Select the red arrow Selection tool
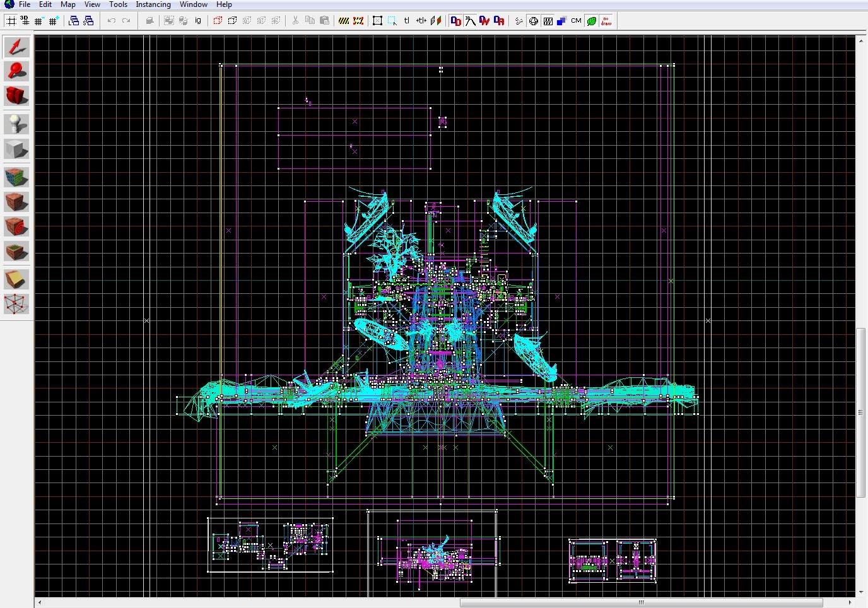The image size is (868, 608). point(16,47)
